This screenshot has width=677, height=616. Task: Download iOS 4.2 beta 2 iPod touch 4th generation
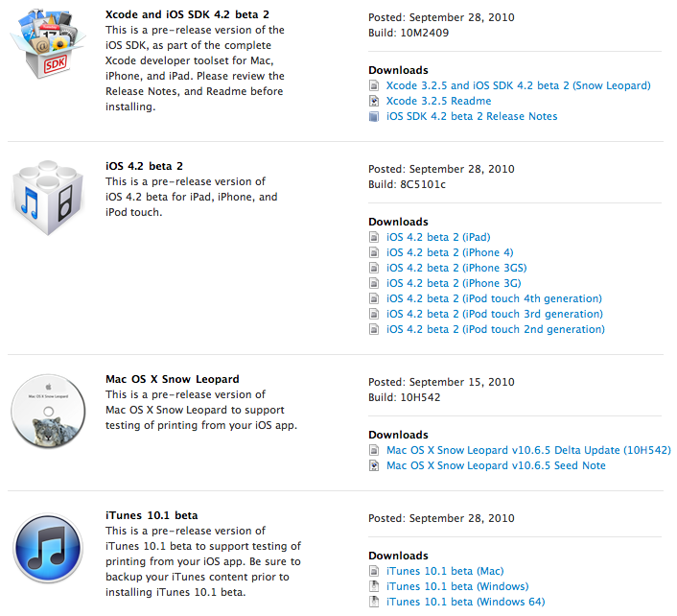(494, 299)
